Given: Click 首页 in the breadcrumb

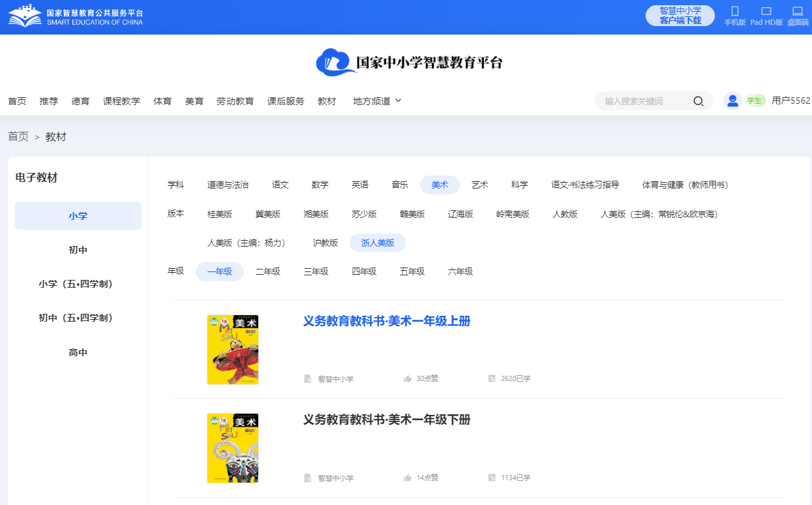Looking at the screenshot, I should tap(18, 136).
